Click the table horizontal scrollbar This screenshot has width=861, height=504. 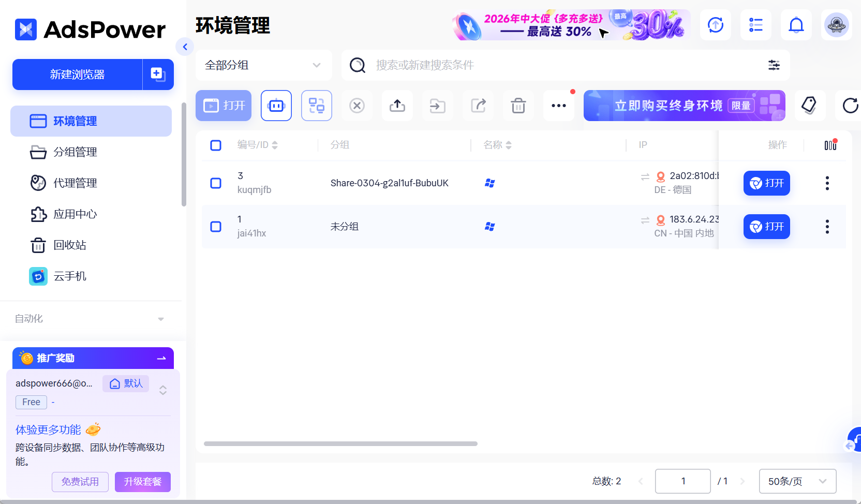pyautogui.click(x=340, y=443)
